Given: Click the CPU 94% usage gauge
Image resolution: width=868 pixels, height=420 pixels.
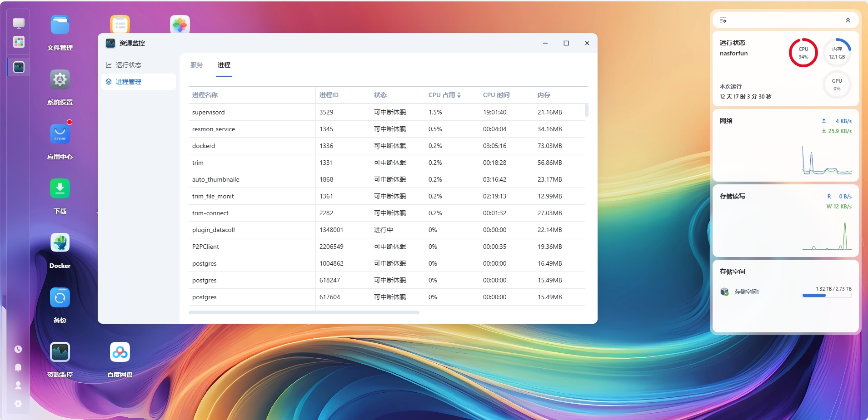Looking at the screenshot, I should tap(803, 53).
